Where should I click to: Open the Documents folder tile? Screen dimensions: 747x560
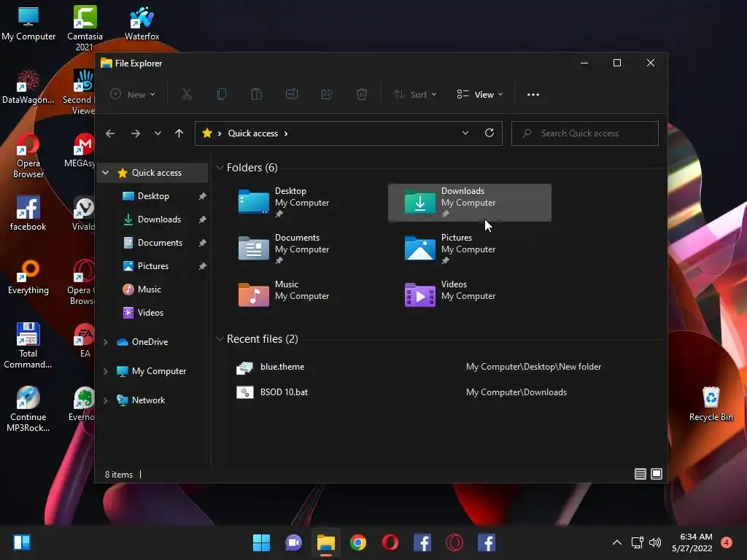305,249
